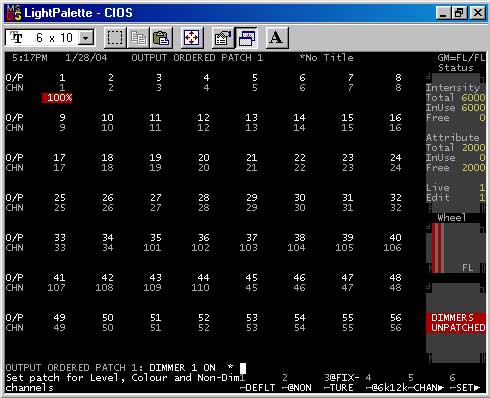Maximize the LightPalette window
Image resolution: width=490 pixels, height=398 pixels.
click(x=460, y=13)
